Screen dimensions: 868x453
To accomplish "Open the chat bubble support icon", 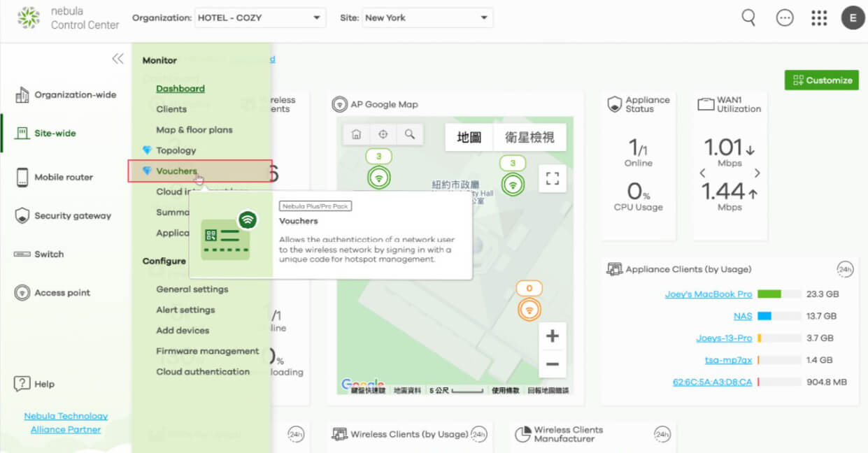I will pyautogui.click(x=785, y=18).
